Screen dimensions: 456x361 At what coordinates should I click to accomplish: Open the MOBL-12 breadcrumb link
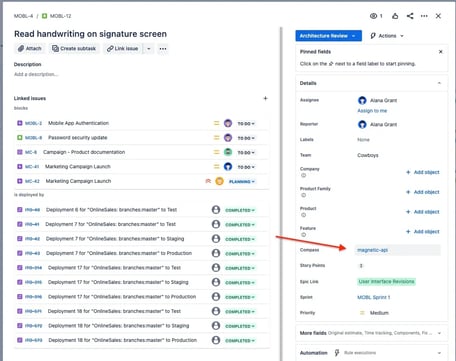point(60,16)
